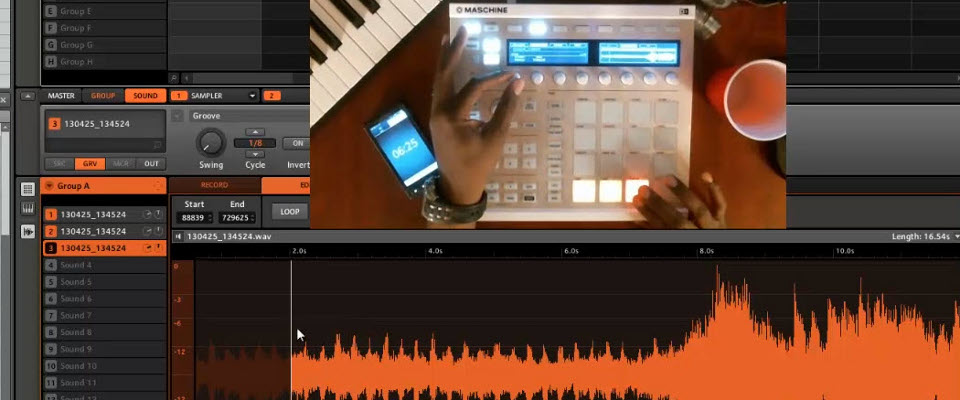The image size is (960, 400).
Task: Select module slot 2
Action: pyautogui.click(x=272, y=96)
